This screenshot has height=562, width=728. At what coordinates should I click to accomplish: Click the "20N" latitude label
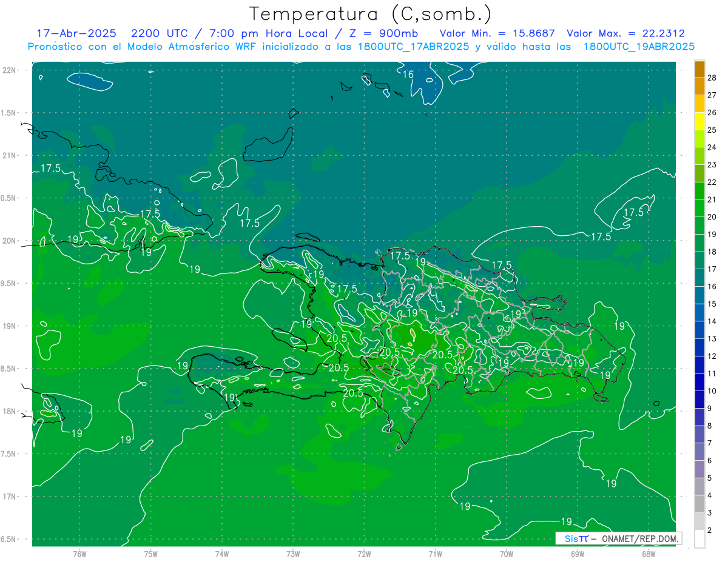9,241
